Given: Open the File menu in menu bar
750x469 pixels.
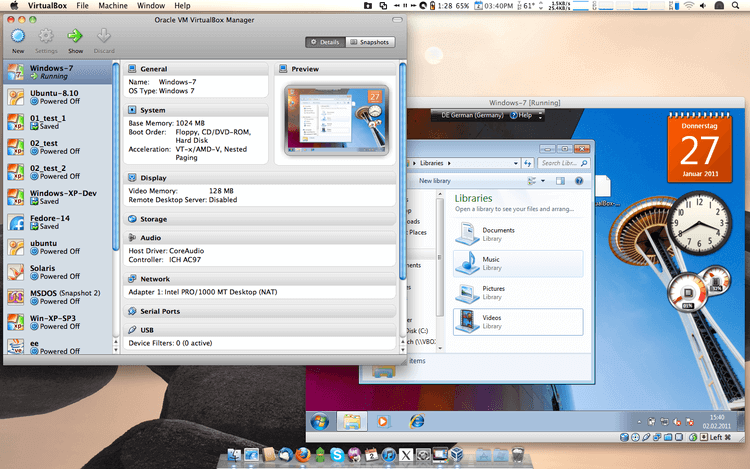Looking at the screenshot, I should [x=82, y=6].
